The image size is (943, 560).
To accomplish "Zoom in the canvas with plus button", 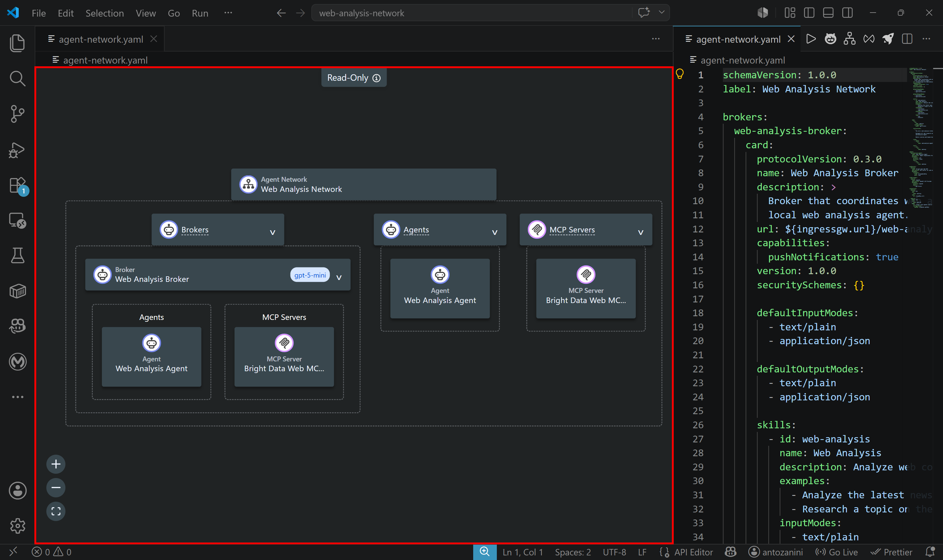I will [x=56, y=464].
